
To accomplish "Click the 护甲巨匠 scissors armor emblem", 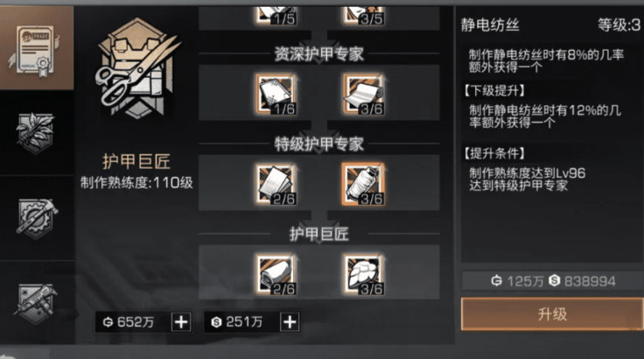I will [x=137, y=69].
